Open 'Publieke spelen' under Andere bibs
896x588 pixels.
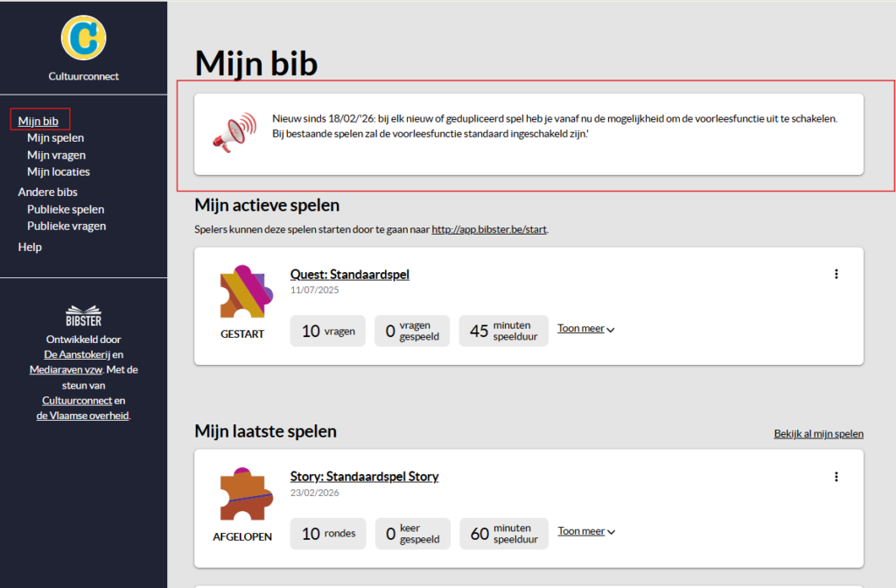(66, 209)
